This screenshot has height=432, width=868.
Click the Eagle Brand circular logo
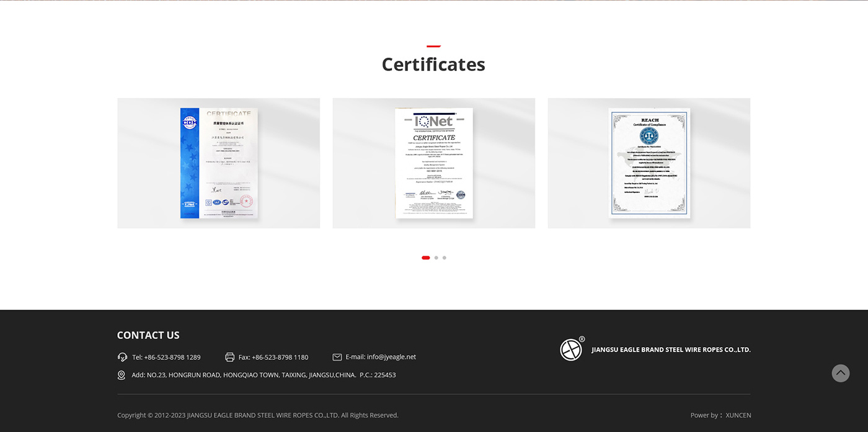coord(571,349)
